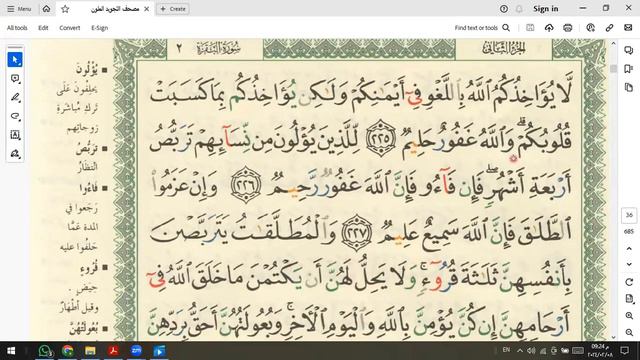Open the Windows Start button

(x=11, y=351)
